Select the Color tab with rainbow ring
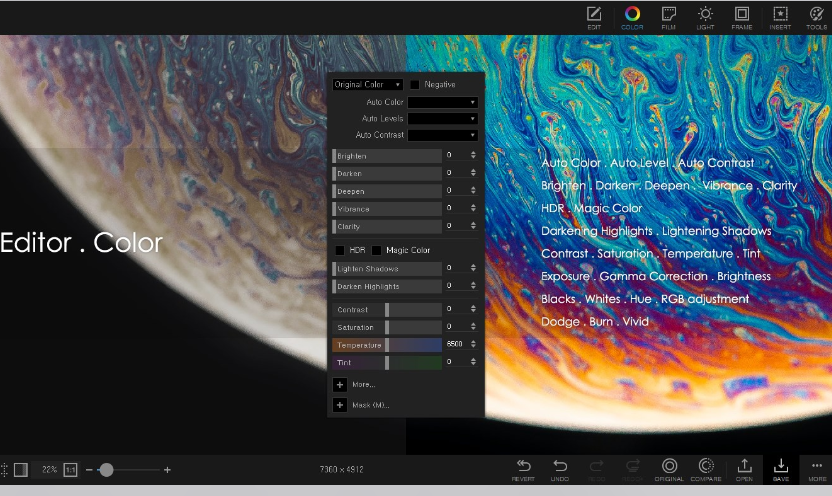The image size is (832, 496). point(632,18)
